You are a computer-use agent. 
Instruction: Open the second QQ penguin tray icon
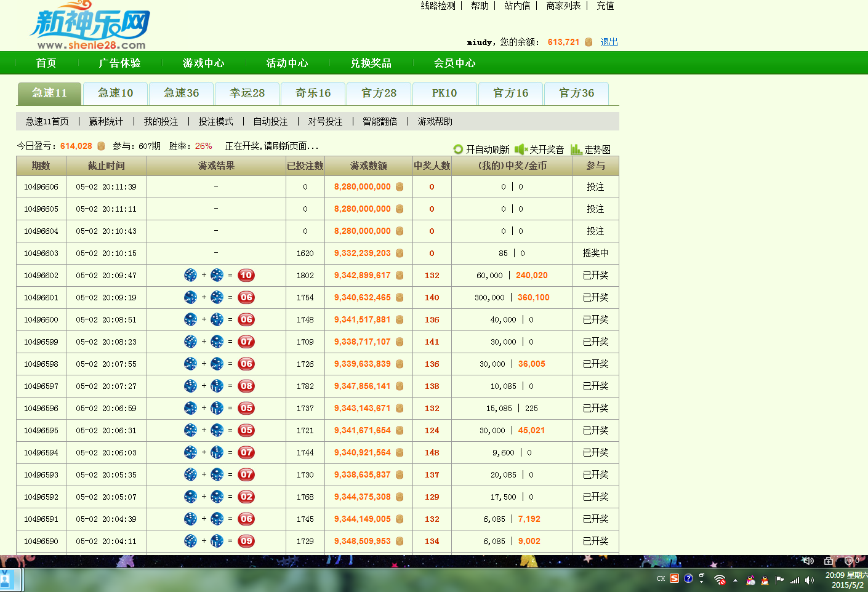765,580
